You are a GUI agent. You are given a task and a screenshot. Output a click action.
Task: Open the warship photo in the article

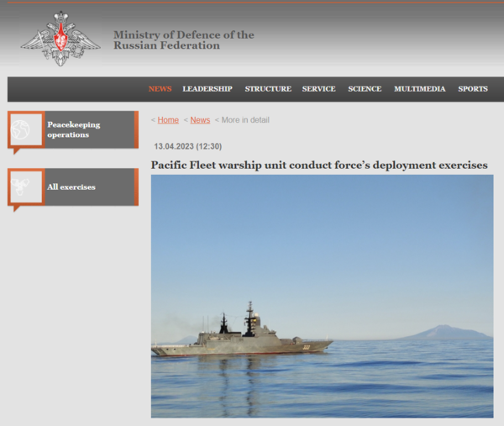tap(322, 296)
